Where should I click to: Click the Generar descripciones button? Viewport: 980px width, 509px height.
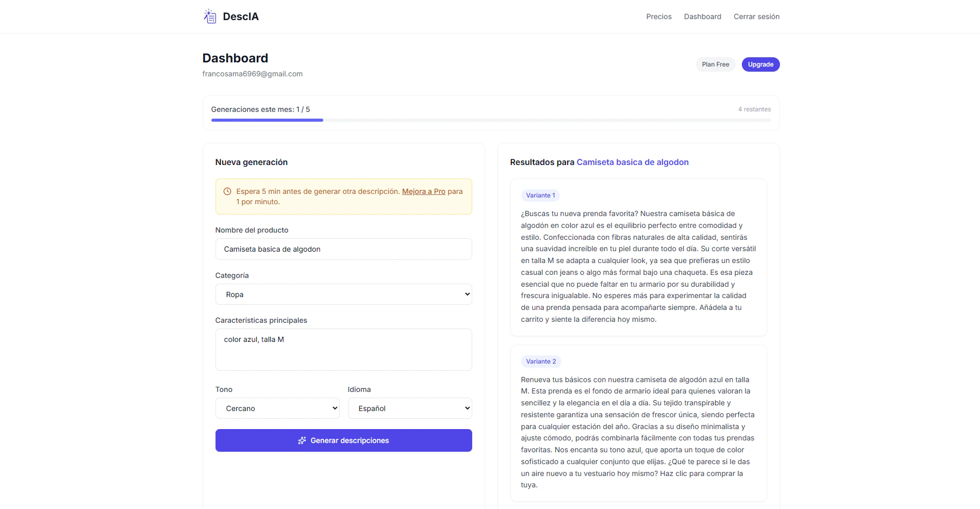pos(343,440)
